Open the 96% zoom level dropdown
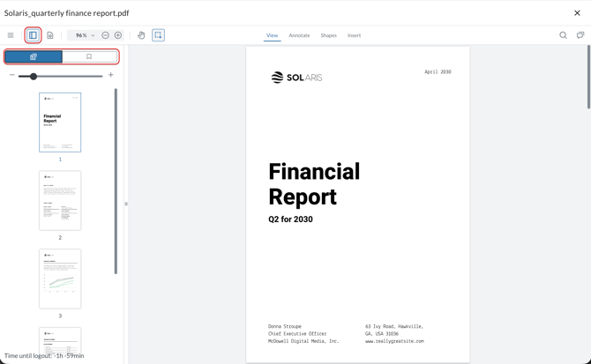The width and height of the screenshot is (591, 364). [85, 35]
